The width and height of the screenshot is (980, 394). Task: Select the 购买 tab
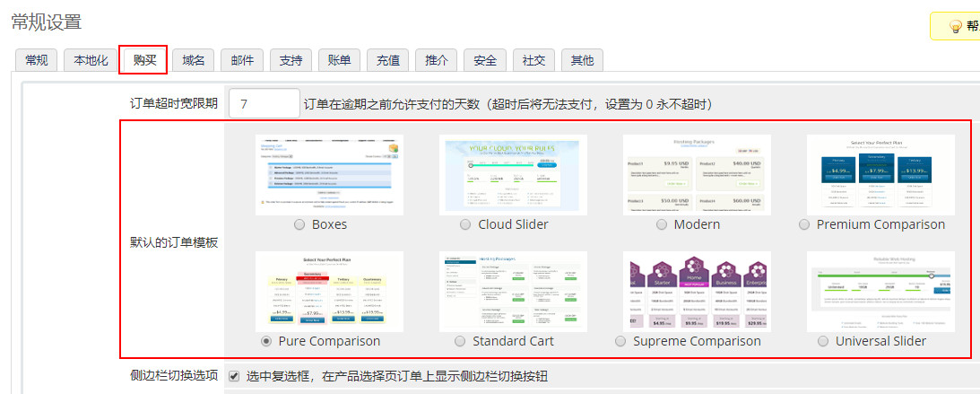pos(143,61)
